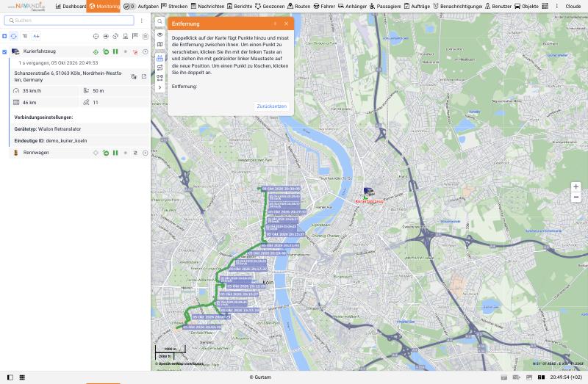The width and height of the screenshot is (588, 384).
Task: Switch to the Berichte tab
Action: tap(240, 7)
